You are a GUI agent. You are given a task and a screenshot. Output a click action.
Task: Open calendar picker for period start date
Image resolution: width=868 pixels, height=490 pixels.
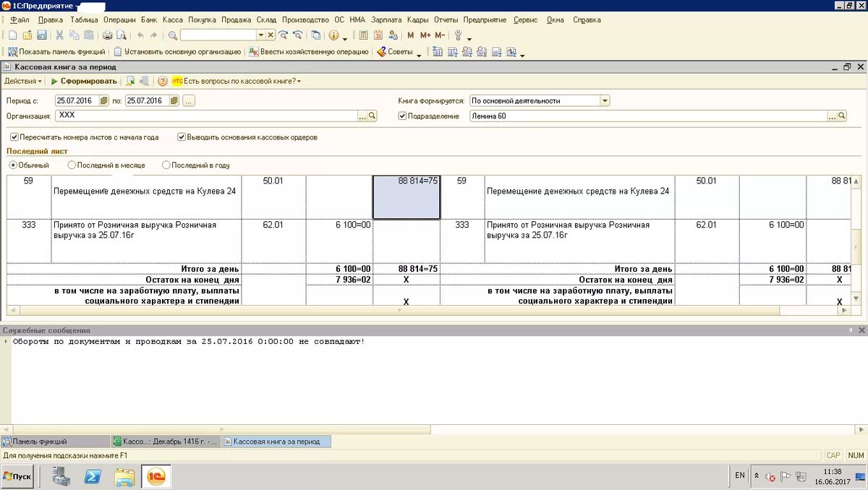click(103, 100)
